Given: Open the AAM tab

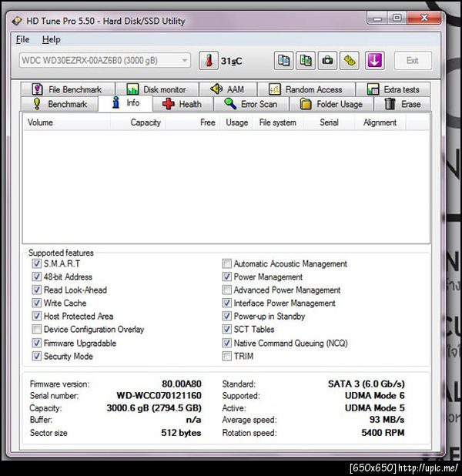Looking at the screenshot, I should tap(228, 89).
